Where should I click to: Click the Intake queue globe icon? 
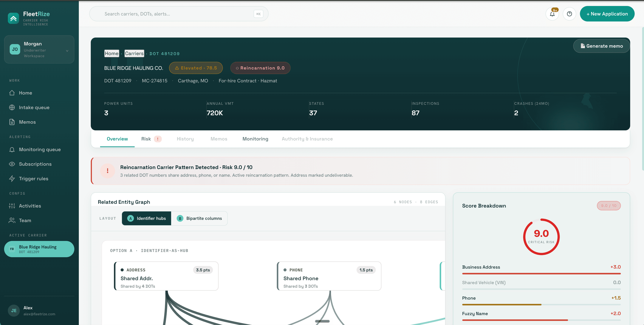pyautogui.click(x=12, y=108)
